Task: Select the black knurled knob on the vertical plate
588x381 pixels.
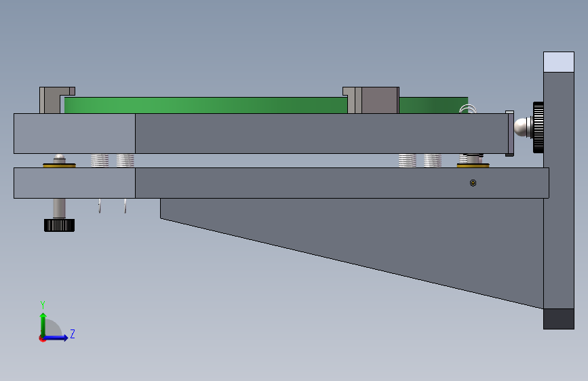Action: pos(538,127)
